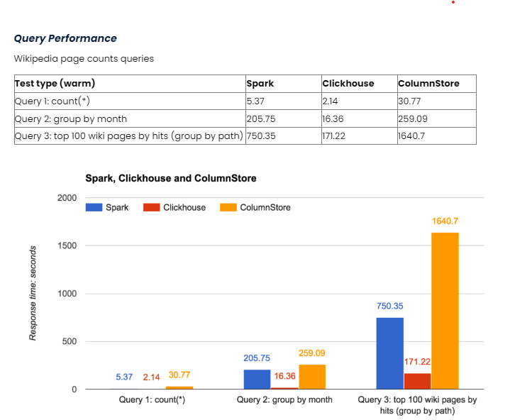Click the 205.75 data label in the chart

click(257, 358)
